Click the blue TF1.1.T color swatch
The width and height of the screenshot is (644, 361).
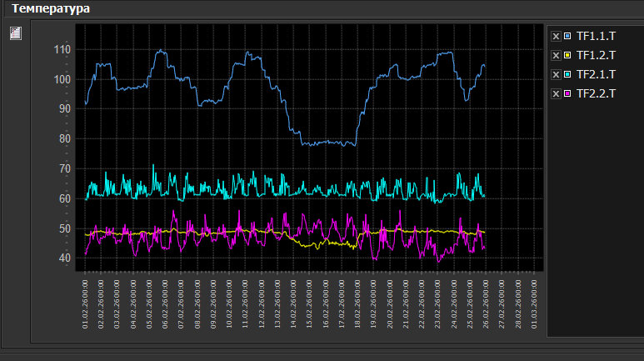[567, 36]
